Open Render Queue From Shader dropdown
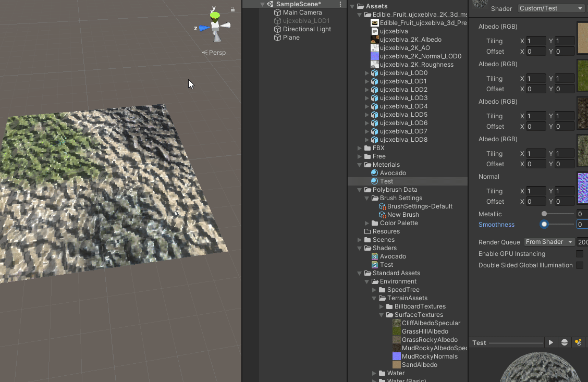 (x=549, y=242)
